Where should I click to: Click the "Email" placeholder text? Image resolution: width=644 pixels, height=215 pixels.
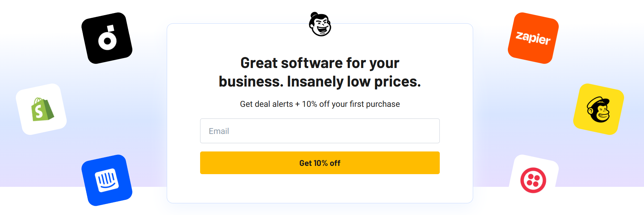[x=219, y=131]
